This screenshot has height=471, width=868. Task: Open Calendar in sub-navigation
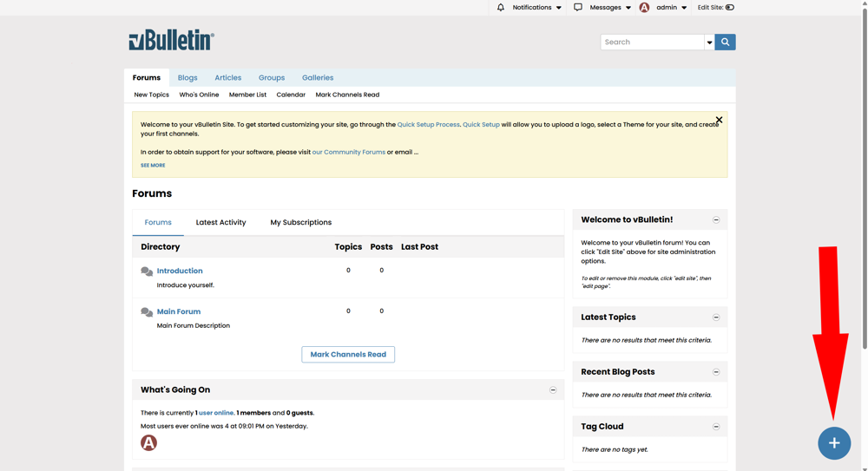291,95
